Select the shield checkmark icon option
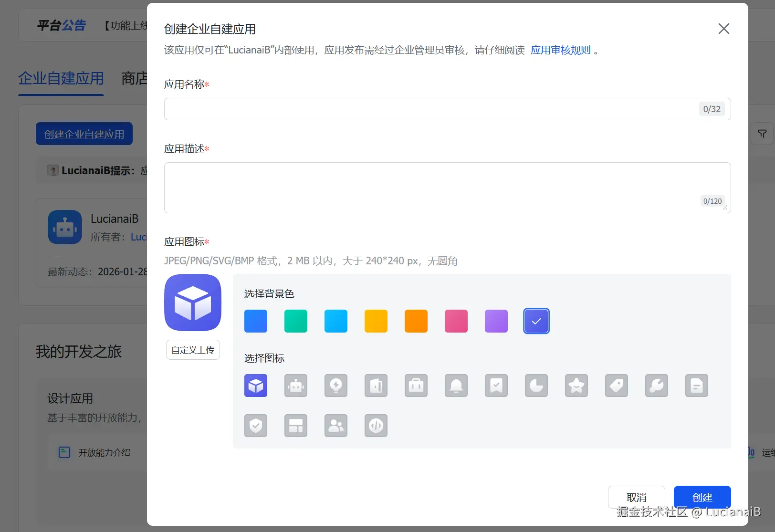The height and width of the screenshot is (532, 775). [256, 426]
